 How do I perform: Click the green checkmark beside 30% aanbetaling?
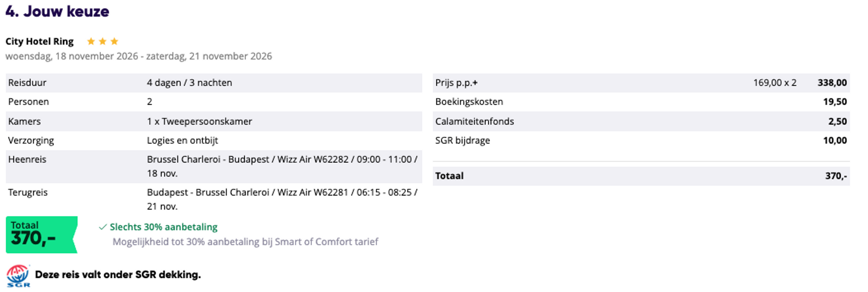pyautogui.click(x=102, y=227)
